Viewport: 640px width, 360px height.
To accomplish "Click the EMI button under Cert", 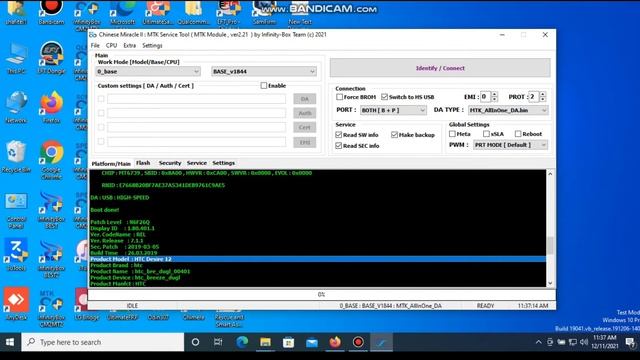I will 304,142.
